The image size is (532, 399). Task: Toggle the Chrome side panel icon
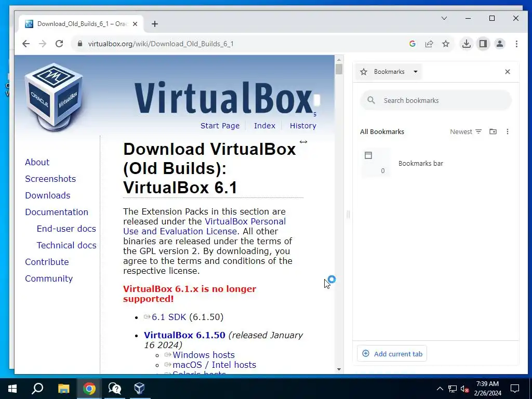[483, 44]
